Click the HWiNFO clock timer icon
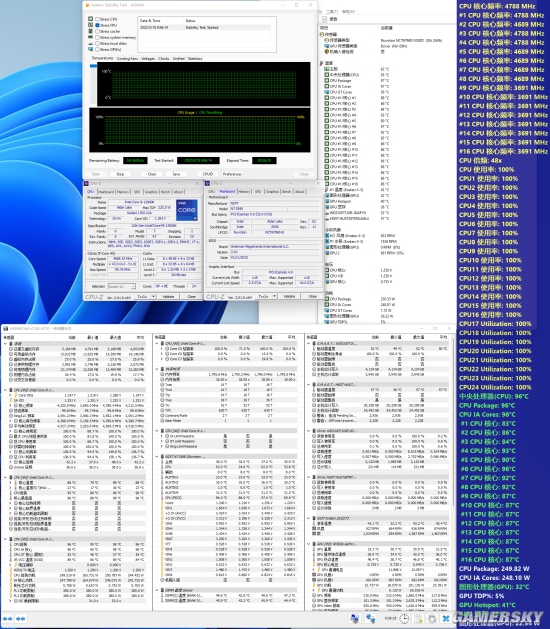 [x=404, y=619]
